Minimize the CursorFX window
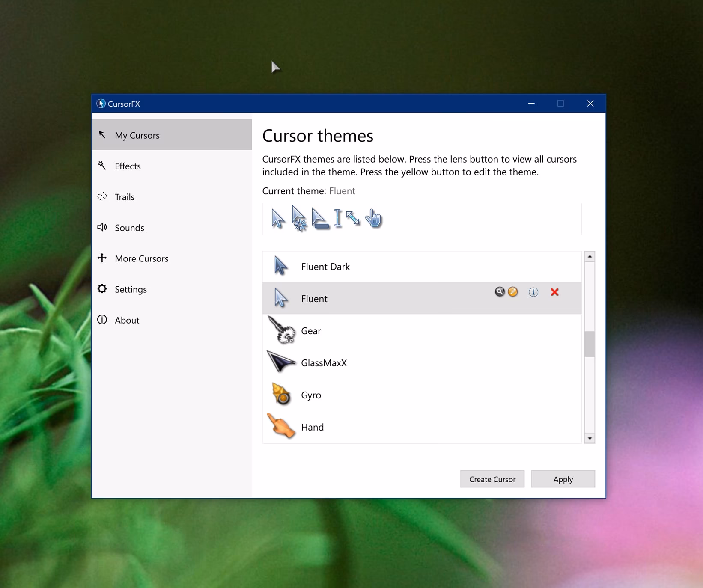Viewport: 703px width, 588px height. (x=531, y=104)
